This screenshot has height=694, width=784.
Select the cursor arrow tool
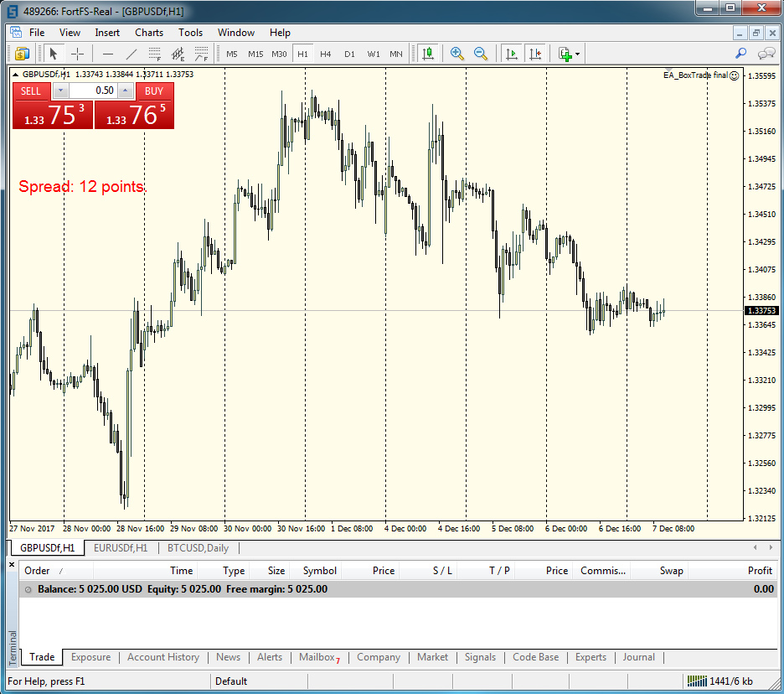pos(54,54)
